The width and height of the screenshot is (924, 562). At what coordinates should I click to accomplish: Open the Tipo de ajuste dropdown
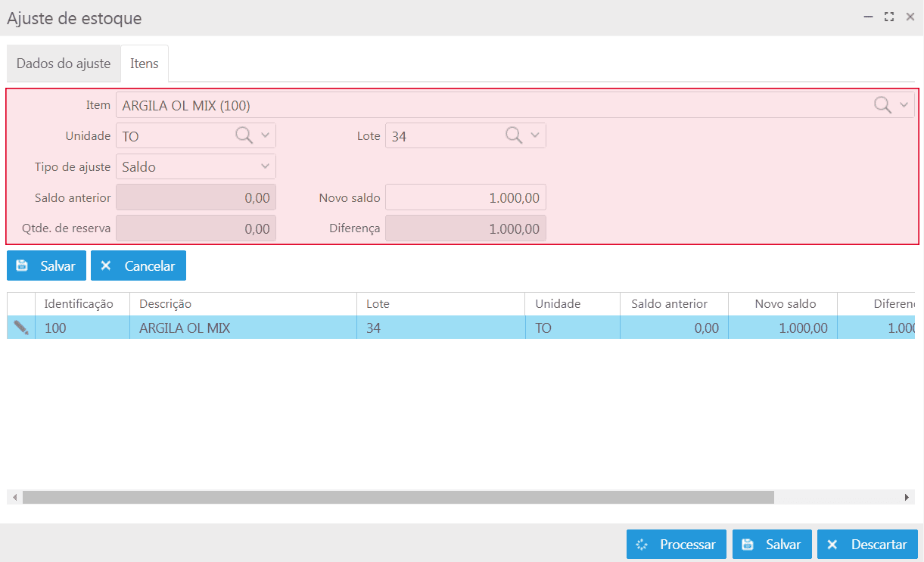[x=195, y=166]
